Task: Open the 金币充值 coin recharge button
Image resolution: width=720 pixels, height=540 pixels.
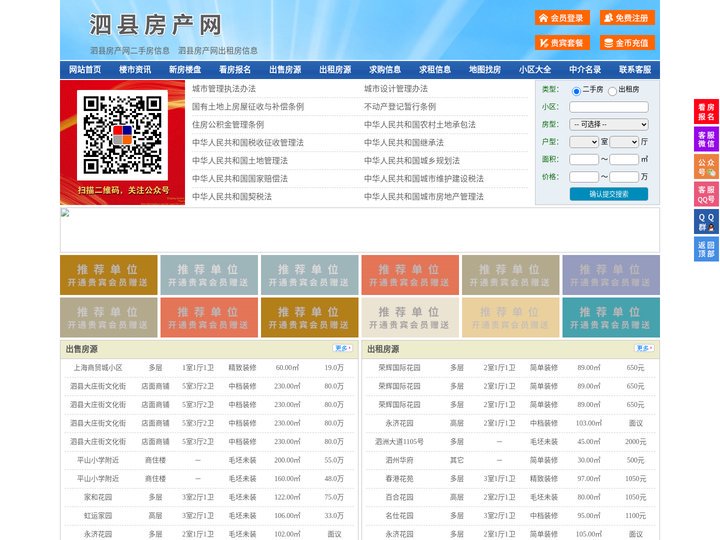Action: click(x=627, y=43)
